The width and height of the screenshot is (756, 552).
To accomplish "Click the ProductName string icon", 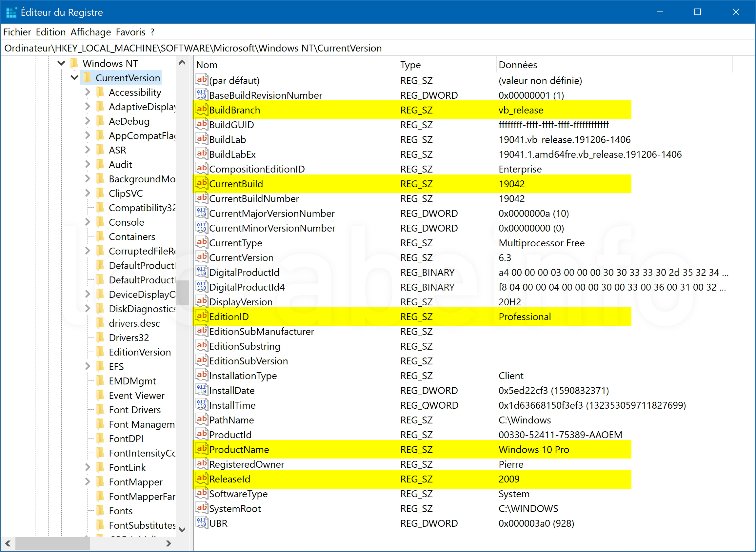I will coord(202,449).
